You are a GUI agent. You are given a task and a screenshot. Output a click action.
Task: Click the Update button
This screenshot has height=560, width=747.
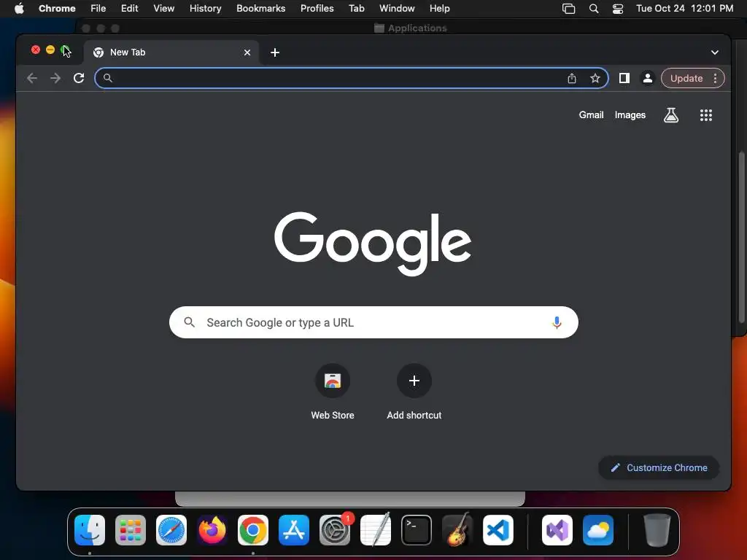686,79
